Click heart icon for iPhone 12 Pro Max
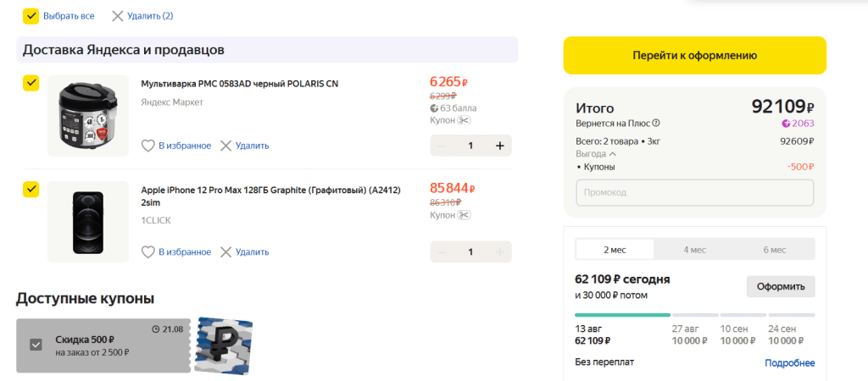 coord(148,251)
